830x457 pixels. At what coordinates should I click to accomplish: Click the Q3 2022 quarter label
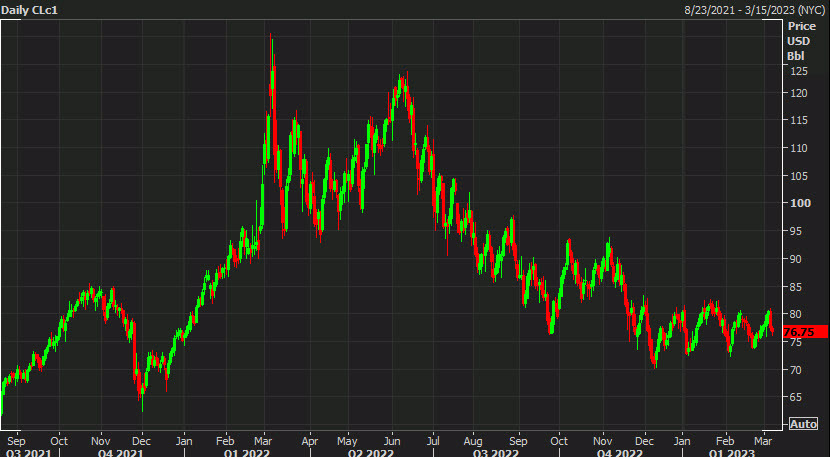coord(496,453)
